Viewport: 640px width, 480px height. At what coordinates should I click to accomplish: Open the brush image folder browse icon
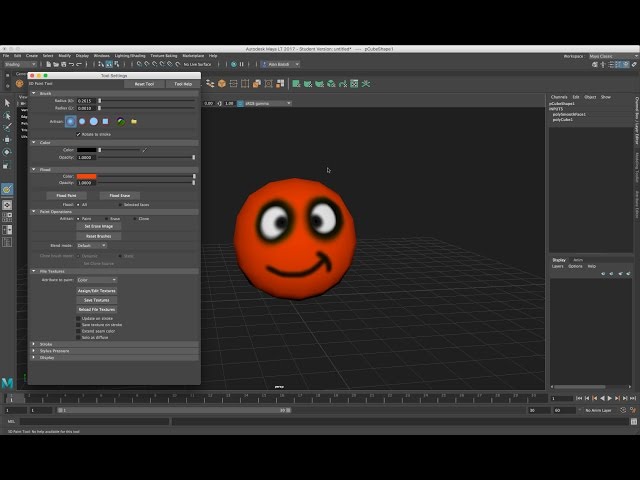[x=133, y=121]
